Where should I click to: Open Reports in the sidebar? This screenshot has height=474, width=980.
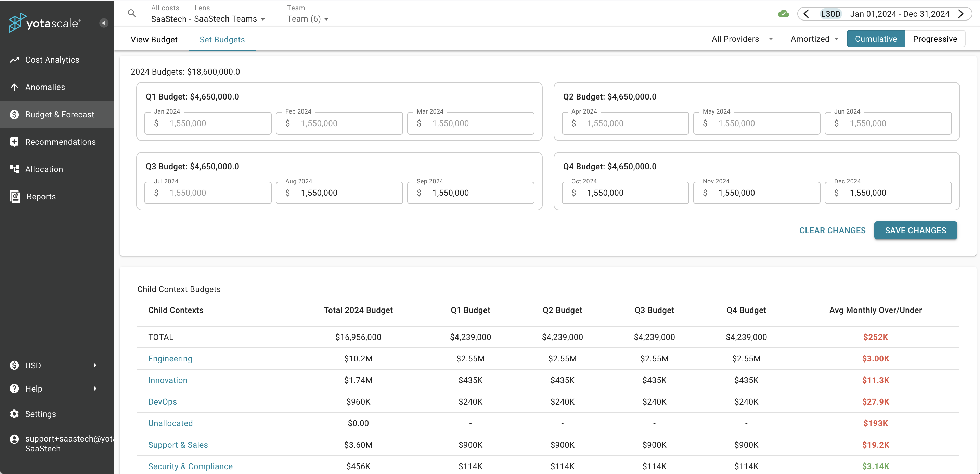point(57,197)
